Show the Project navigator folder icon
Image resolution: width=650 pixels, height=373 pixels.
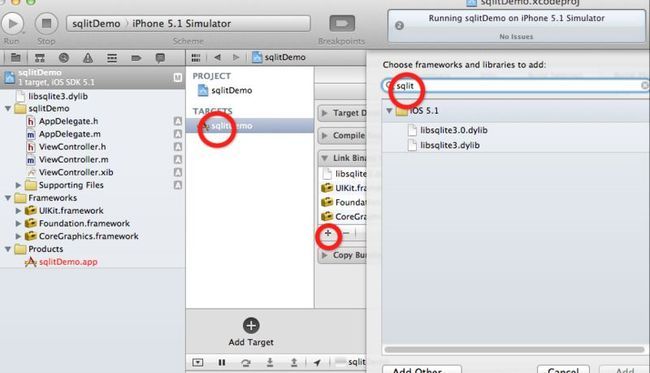click(16, 58)
